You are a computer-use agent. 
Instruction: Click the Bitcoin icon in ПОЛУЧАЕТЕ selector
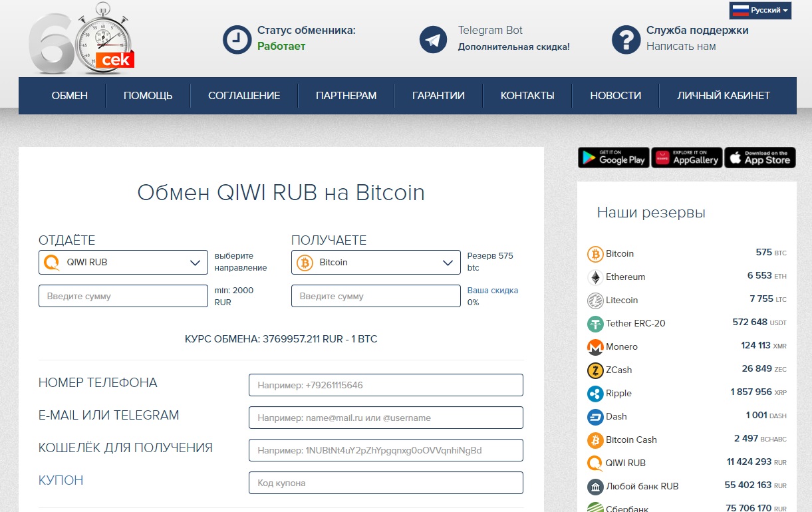tap(305, 263)
